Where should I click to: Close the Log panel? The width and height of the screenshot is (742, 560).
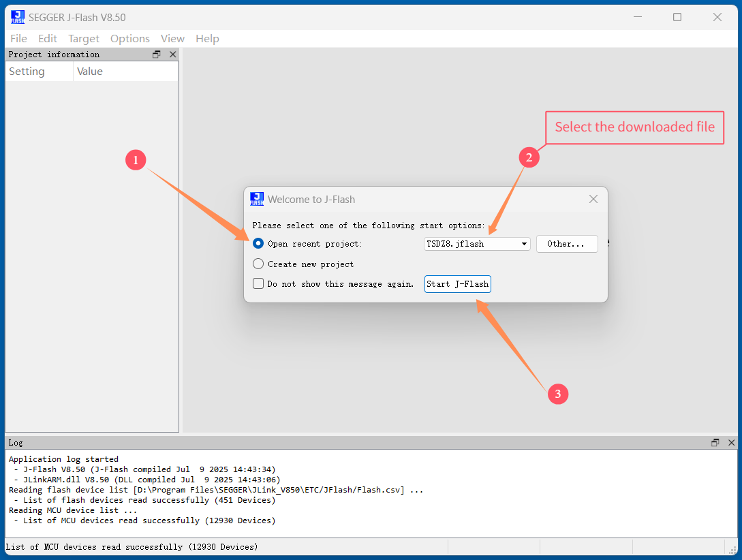point(732,443)
